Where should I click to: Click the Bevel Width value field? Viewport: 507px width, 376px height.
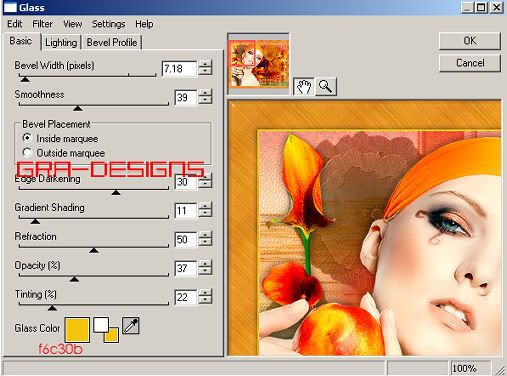(x=179, y=69)
